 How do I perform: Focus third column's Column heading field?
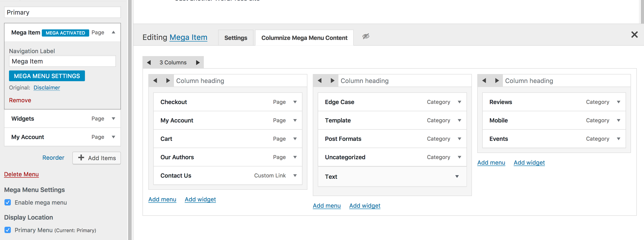click(x=566, y=81)
